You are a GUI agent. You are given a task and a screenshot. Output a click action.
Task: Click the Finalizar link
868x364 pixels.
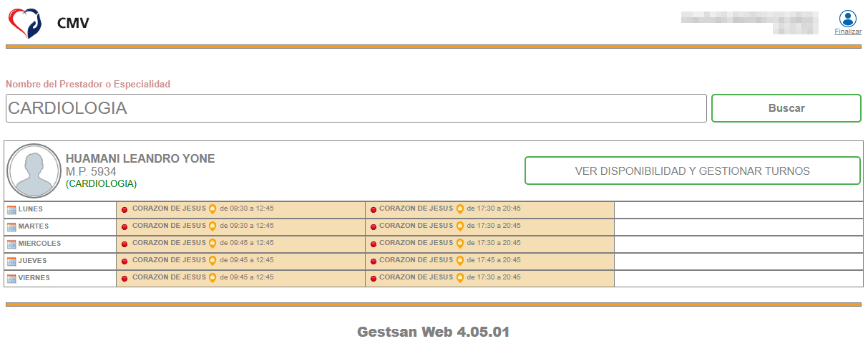pyautogui.click(x=848, y=32)
